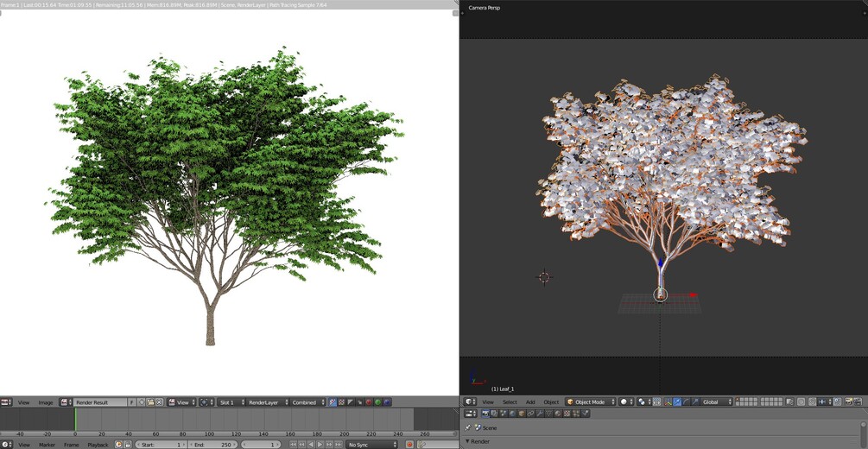Toggle manipulate center points only
The width and height of the screenshot is (868, 449).
point(656,402)
